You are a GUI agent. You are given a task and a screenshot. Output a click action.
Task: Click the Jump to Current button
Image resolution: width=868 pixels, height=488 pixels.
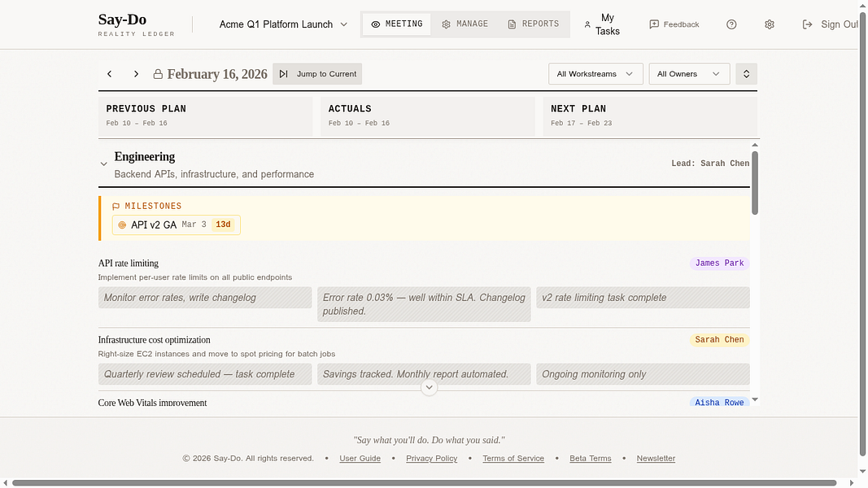point(317,73)
